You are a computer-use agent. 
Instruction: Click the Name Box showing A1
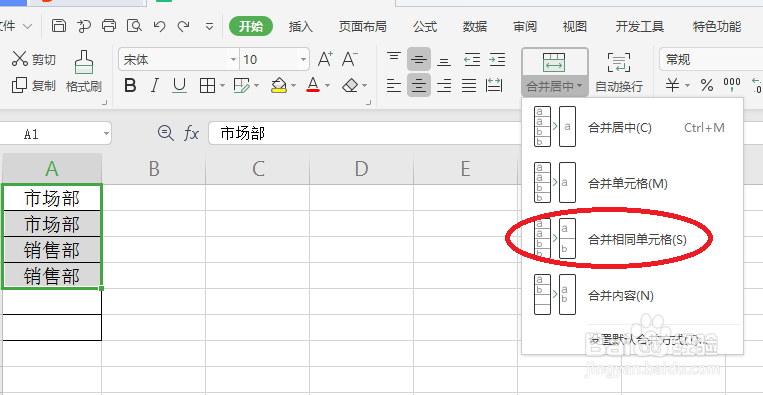(x=55, y=134)
